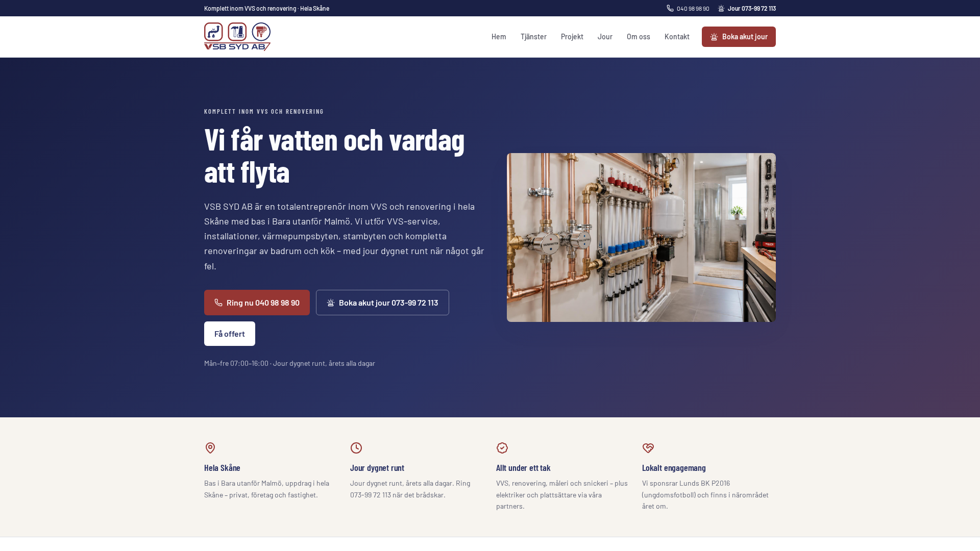Screen dimensions: 980x551
Task: Click the plumbing installation hero photo
Action: 641,237
